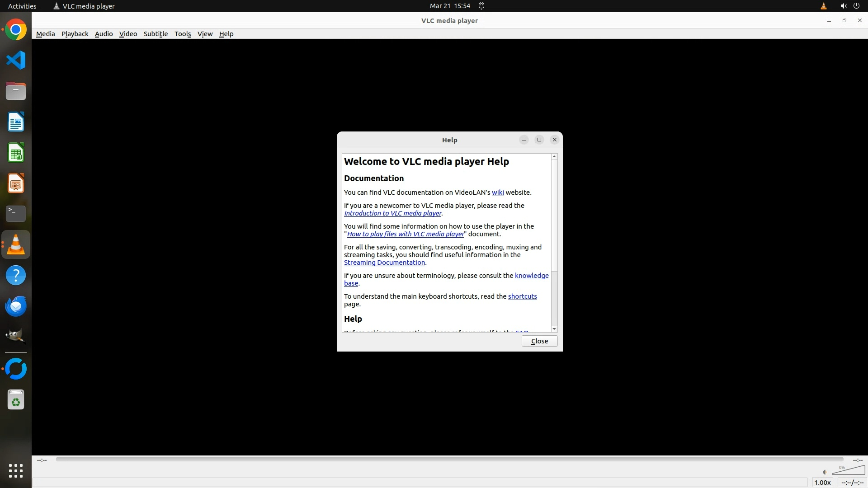Open the Subtitle menu
Screen dimensions: 868x488
pyautogui.click(x=156, y=34)
